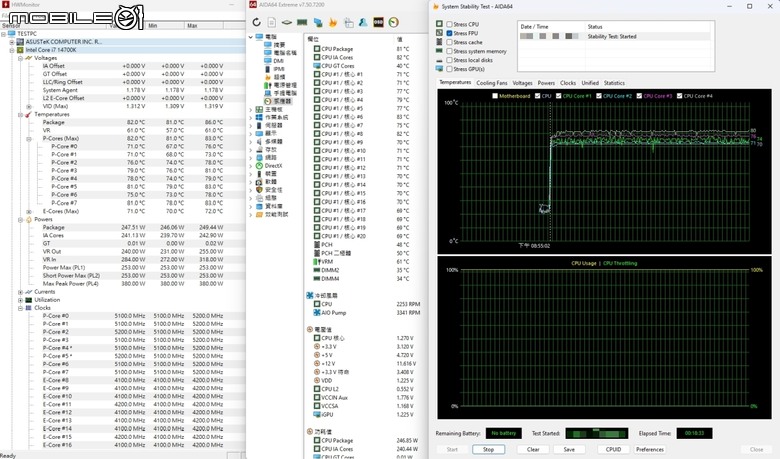
Task: Select the 安全性 shield node in AIDA64 tree
Action: [x=269, y=189]
